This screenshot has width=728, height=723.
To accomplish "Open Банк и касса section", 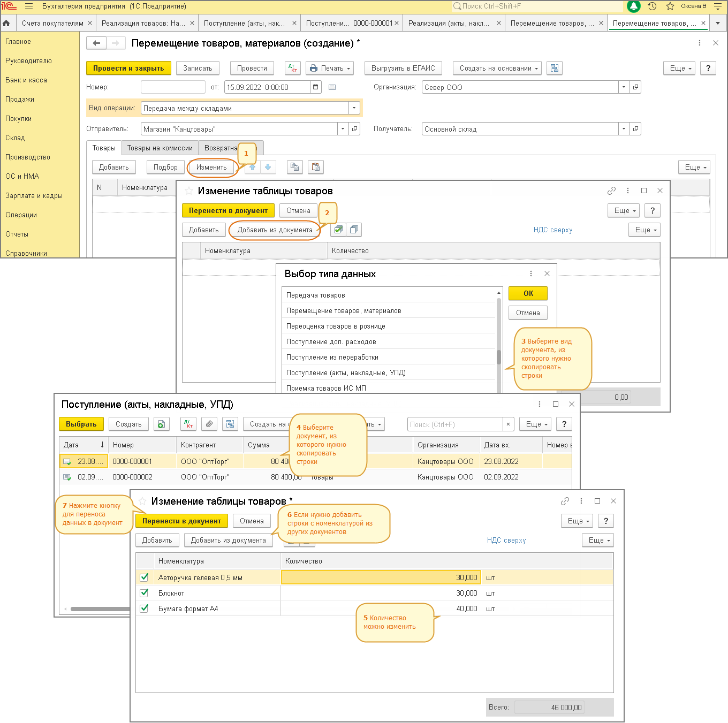I will 26,80.
